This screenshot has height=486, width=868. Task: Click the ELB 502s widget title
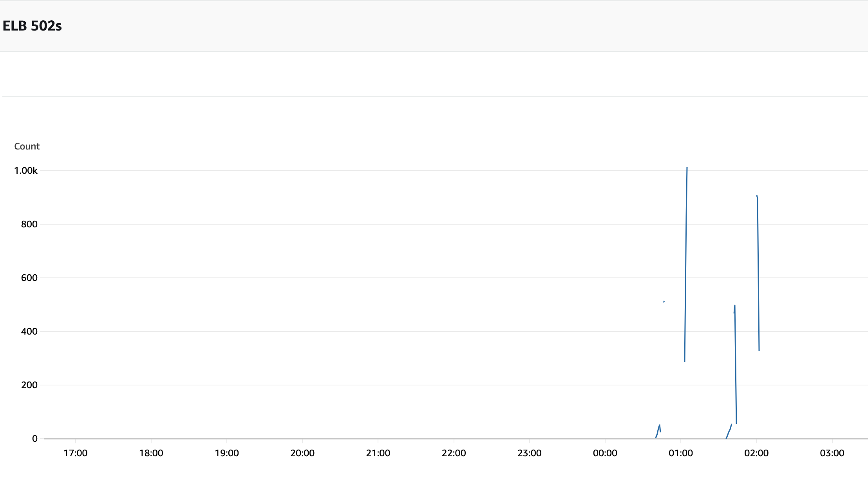[x=32, y=26]
